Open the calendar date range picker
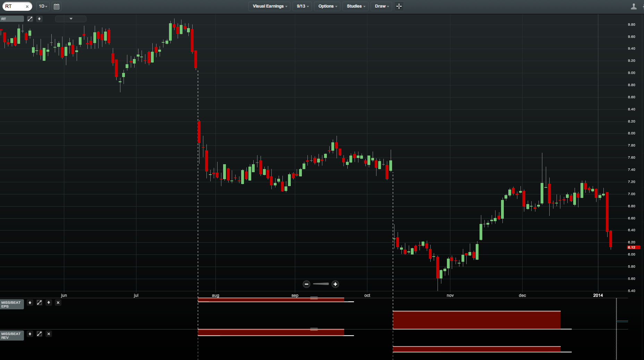Viewport: 644px width, 360px height. (x=57, y=6)
